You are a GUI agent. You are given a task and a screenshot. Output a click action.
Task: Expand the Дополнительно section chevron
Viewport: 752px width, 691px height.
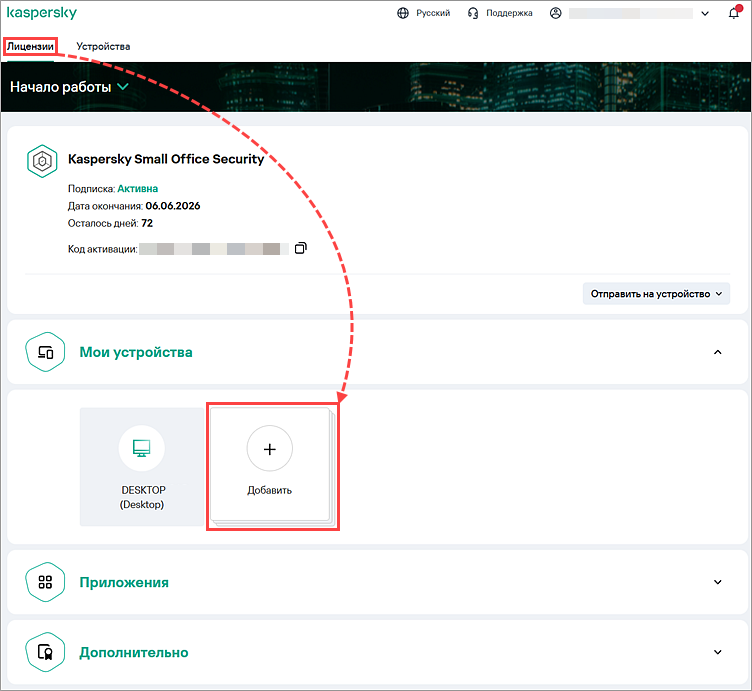coord(717,652)
